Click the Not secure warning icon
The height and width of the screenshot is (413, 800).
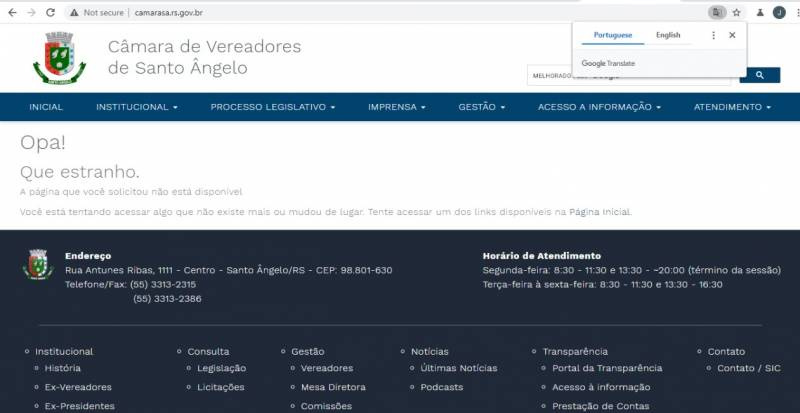click(74, 13)
